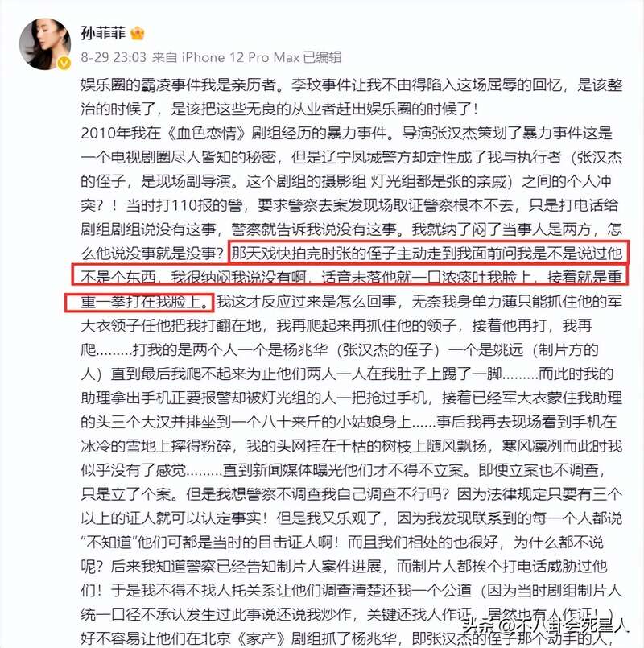Click the red-boxed text 重一拳打在我脸上
Screen dimensions: 644x648
point(141,302)
